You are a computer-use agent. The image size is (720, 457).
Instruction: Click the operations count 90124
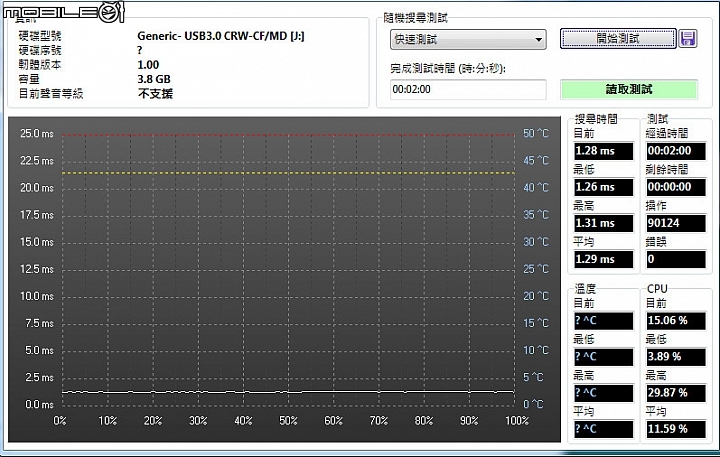point(675,223)
